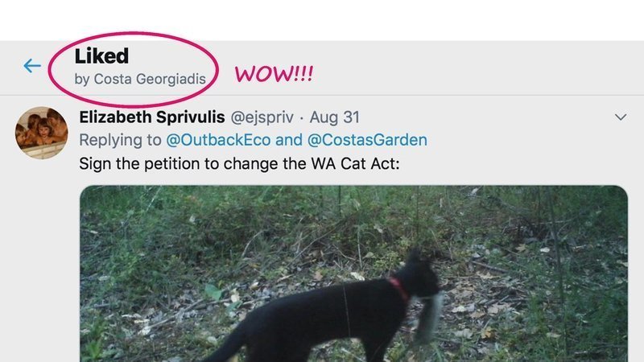Screen dimensions: 644x362
Task: Follow the @CostasGarden mention link
Action: click(367, 140)
